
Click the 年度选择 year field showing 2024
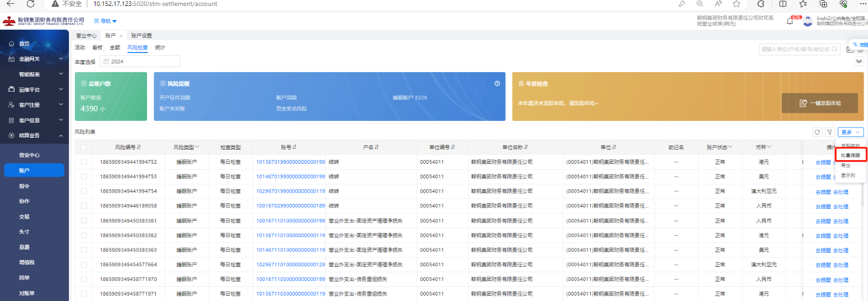[140, 62]
